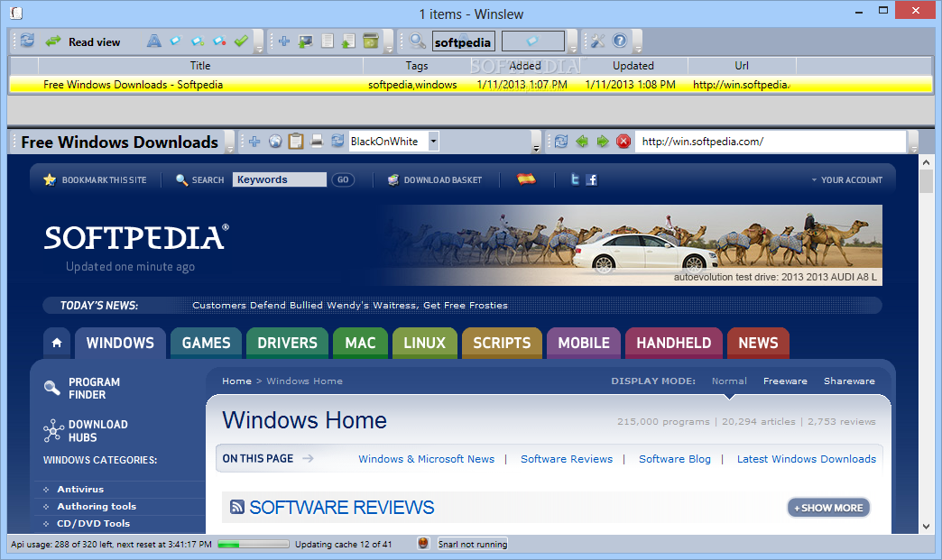Screen dimensions: 942x560
Task: Click the blue letter A rename icon
Action: coord(153,41)
